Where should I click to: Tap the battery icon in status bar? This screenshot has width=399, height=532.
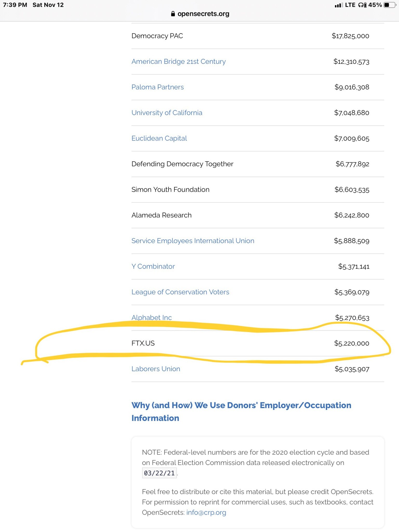[390, 5]
